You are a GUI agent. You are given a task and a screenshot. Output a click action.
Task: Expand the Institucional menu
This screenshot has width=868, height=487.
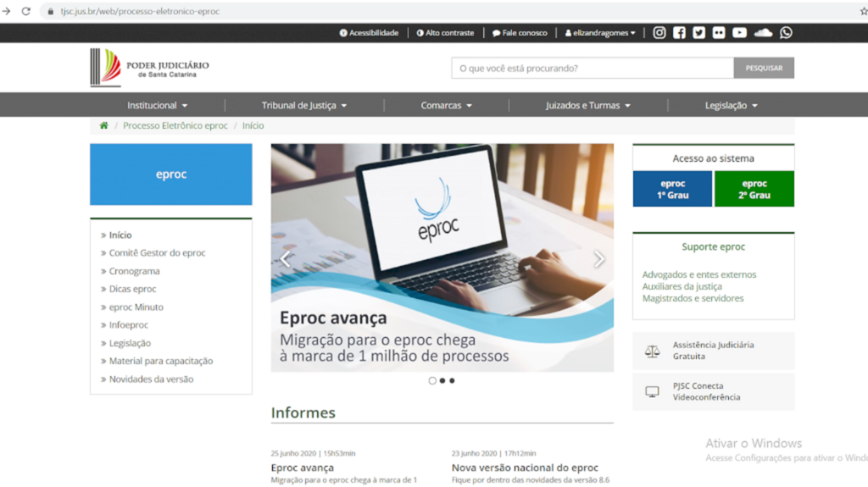pos(158,105)
